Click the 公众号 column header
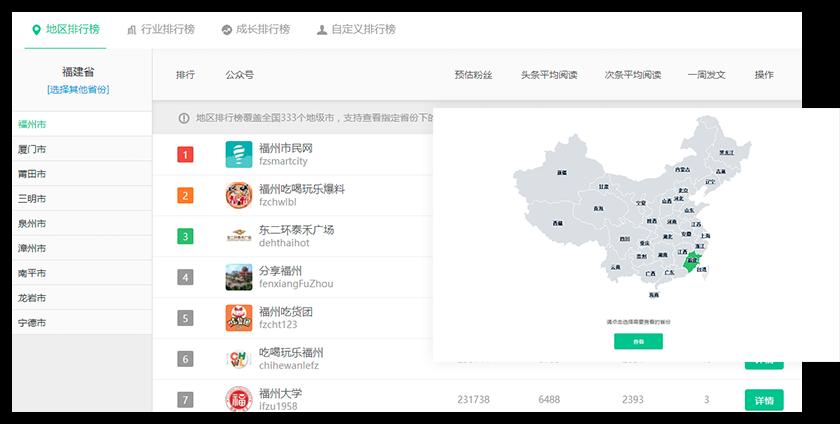 coord(239,75)
